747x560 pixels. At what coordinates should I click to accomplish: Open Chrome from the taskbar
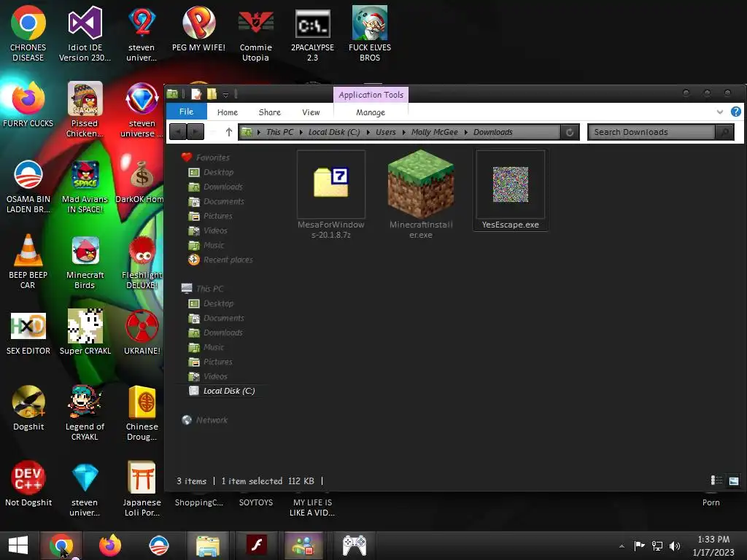tap(61, 545)
